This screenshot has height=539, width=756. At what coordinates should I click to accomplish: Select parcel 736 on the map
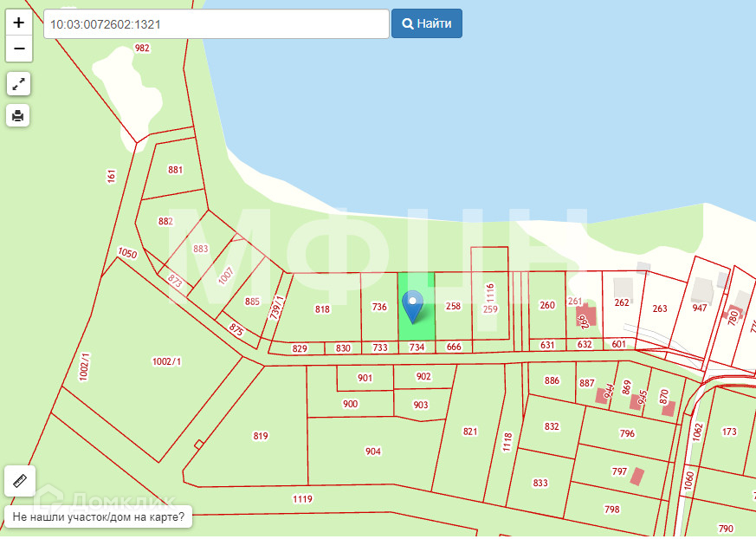379,307
